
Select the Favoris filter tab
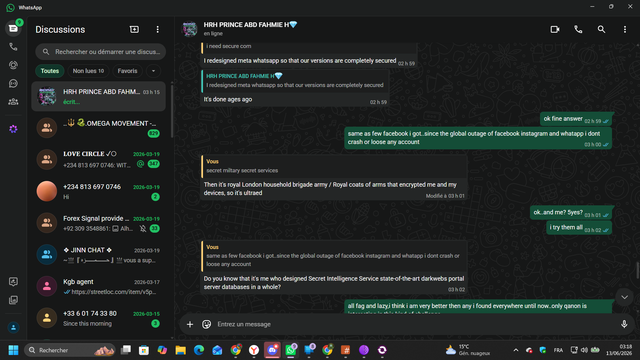[x=127, y=71]
